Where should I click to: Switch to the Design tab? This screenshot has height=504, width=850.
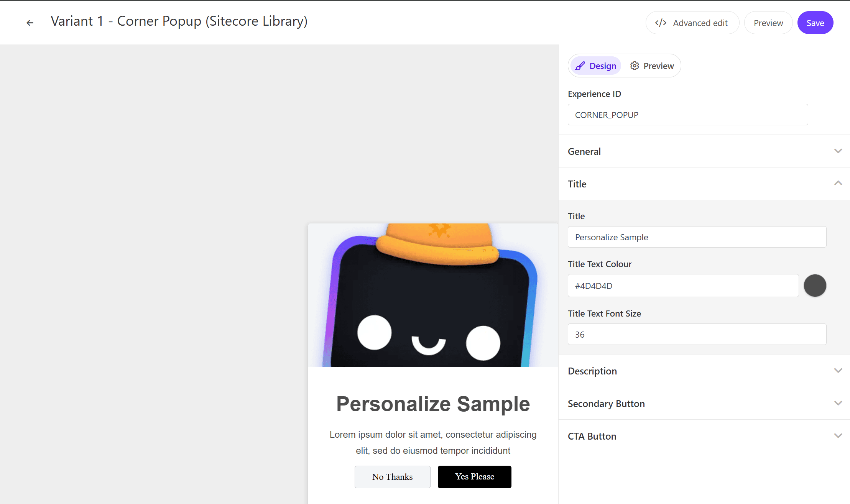click(596, 66)
